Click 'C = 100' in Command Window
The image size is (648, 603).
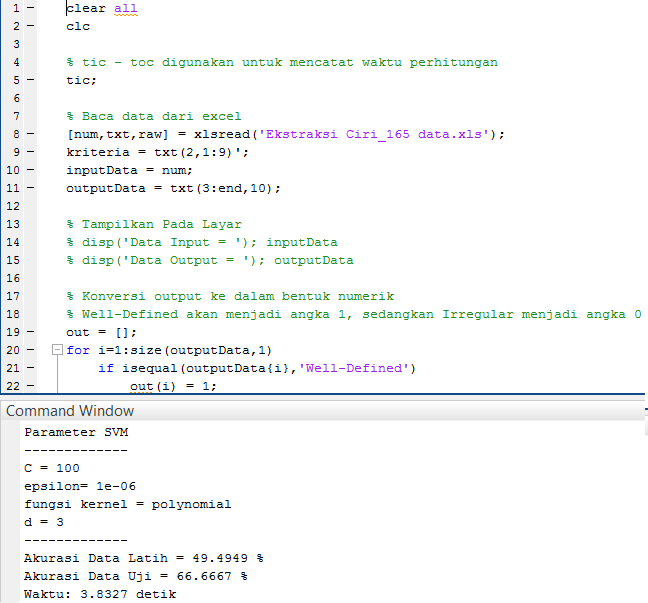coord(51,468)
